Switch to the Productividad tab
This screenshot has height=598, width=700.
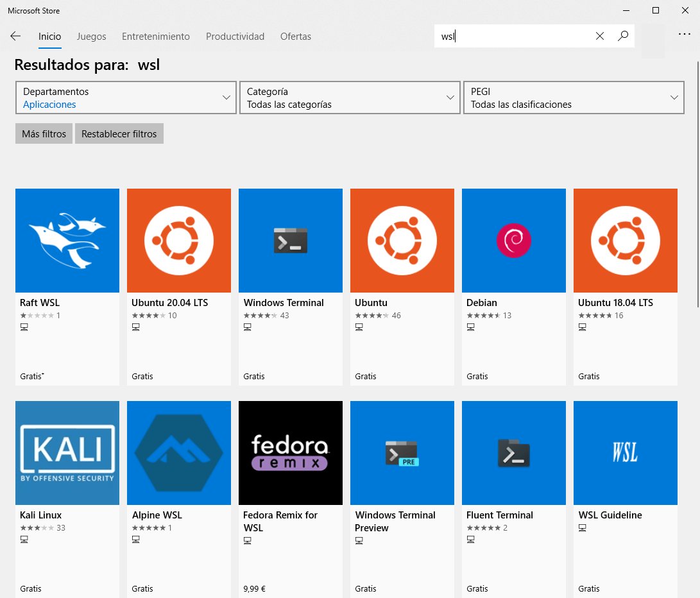235,37
